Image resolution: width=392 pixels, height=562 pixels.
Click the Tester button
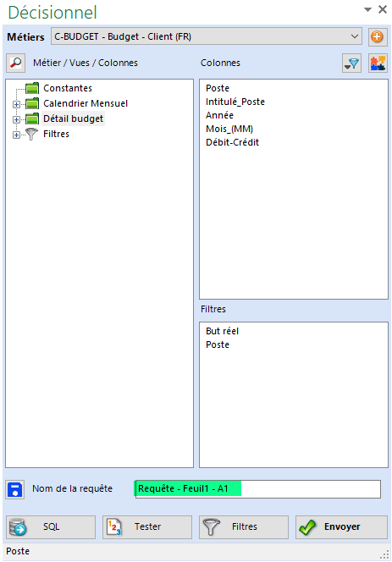(x=147, y=526)
